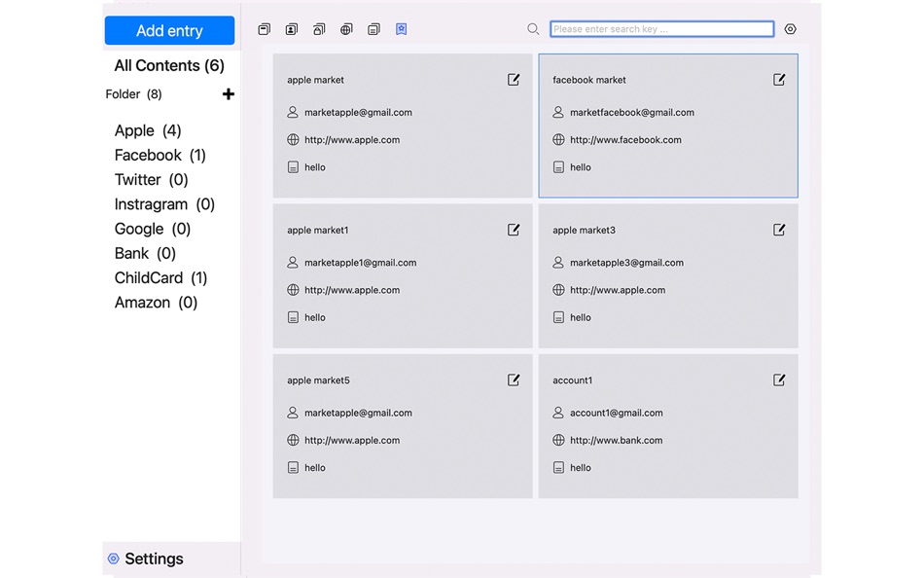Click hello note in apple market5 card

tap(315, 468)
